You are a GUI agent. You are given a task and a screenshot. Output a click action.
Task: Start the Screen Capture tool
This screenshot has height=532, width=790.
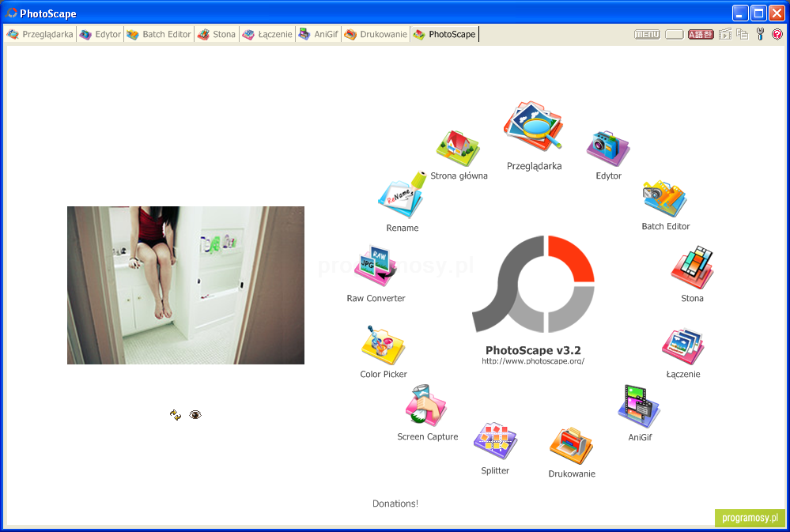[426, 406]
